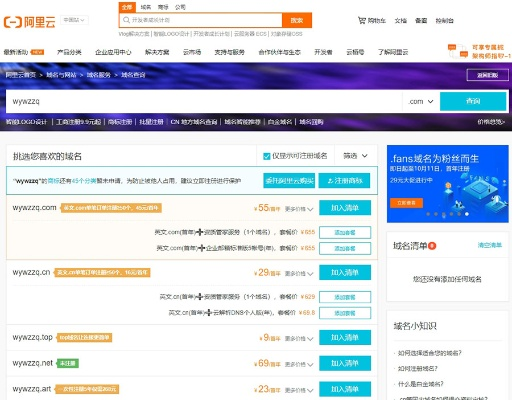Open 域名服务 breadcrumb link
The width and height of the screenshot is (512, 400).
tap(99, 75)
